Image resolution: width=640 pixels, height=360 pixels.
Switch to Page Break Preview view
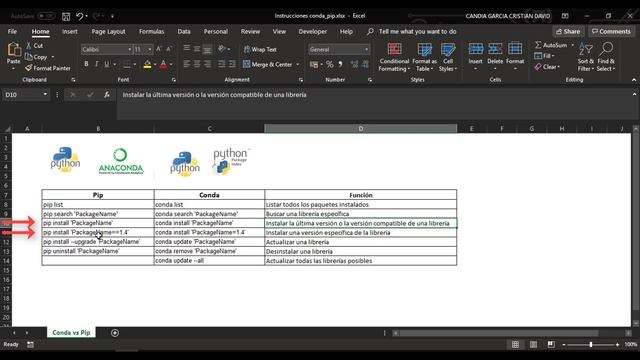tap(551, 345)
